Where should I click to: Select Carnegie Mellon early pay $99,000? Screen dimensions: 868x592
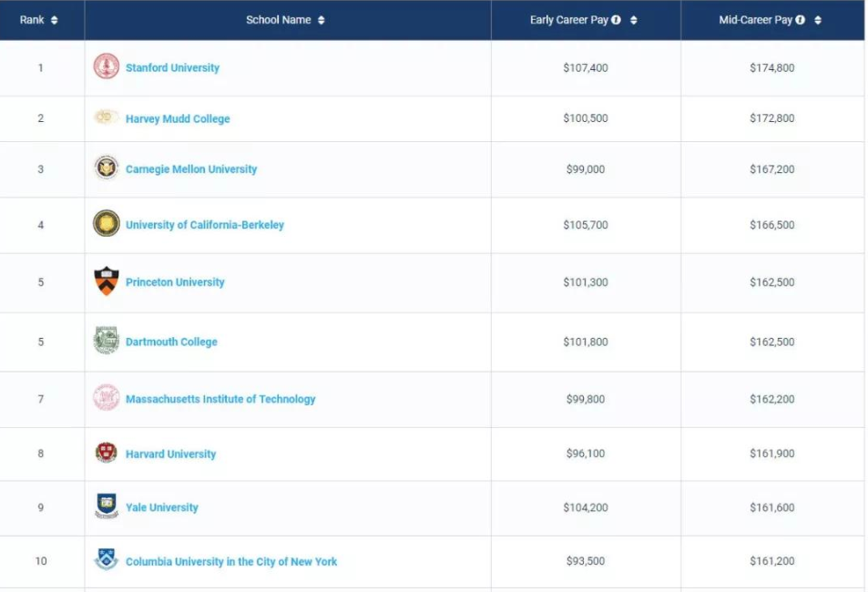point(585,168)
